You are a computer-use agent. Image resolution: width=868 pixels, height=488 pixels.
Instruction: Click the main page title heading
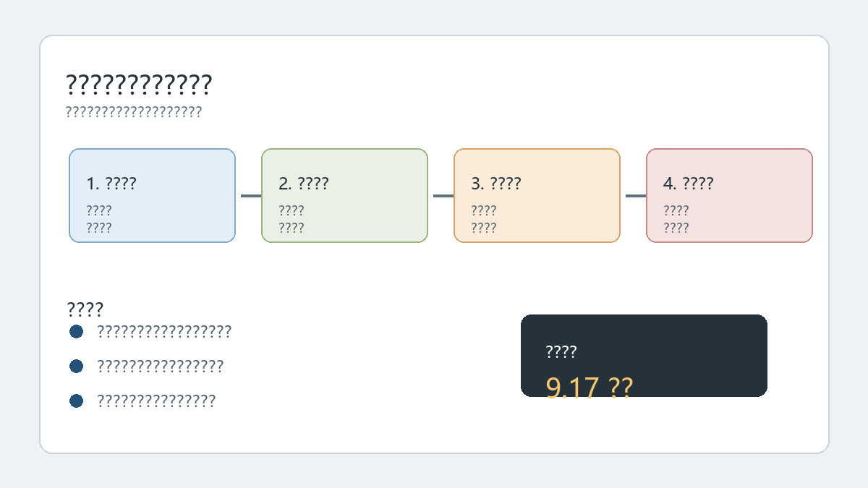coord(139,85)
